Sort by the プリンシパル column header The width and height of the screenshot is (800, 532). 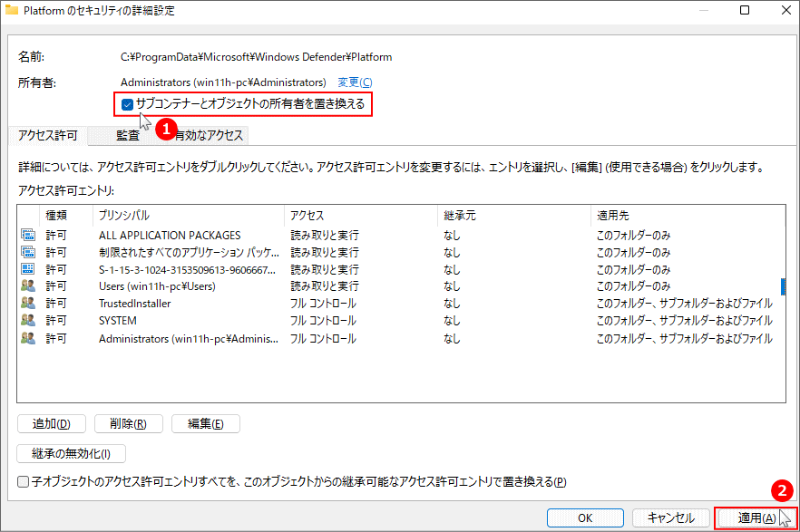tap(189, 216)
